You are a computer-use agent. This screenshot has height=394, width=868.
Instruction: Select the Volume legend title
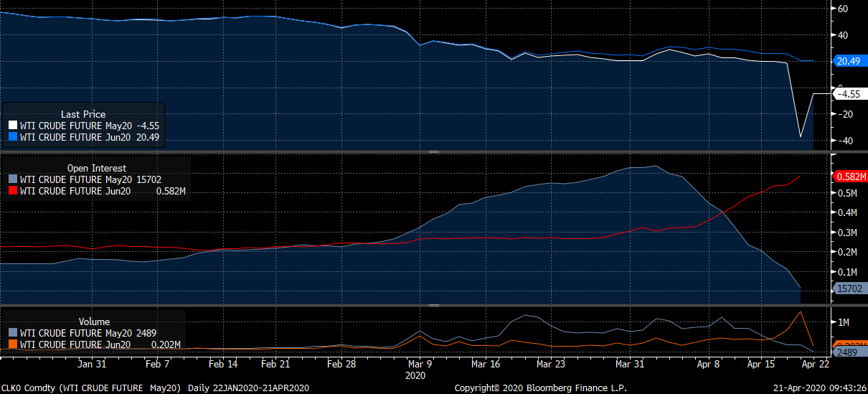point(95,322)
